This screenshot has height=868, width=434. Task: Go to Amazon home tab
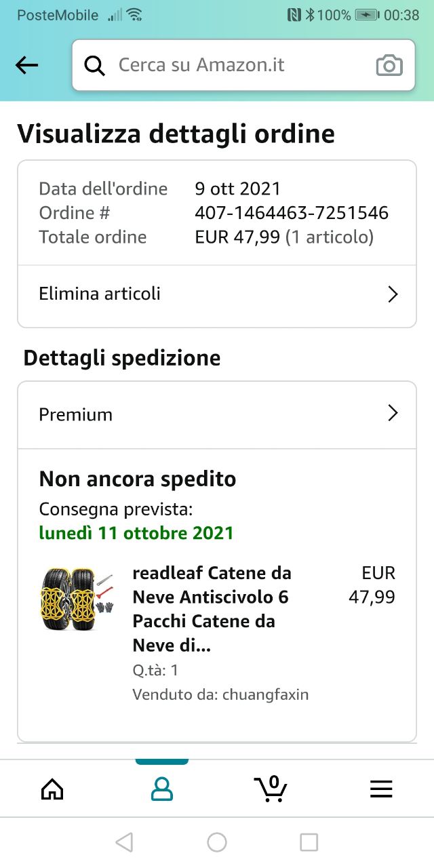coord(52,789)
